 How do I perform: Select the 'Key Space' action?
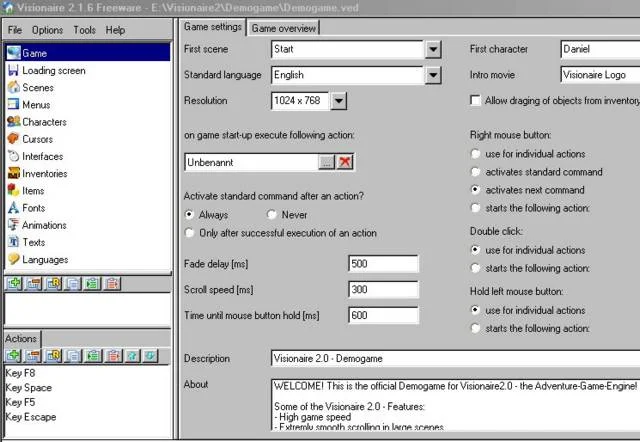tap(29, 387)
